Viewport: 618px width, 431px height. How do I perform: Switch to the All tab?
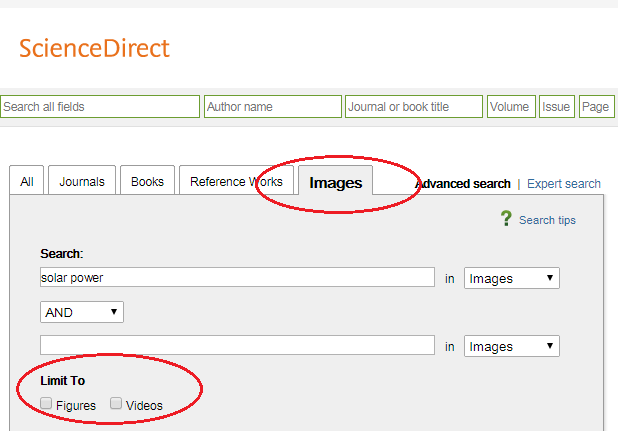click(27, 181)
